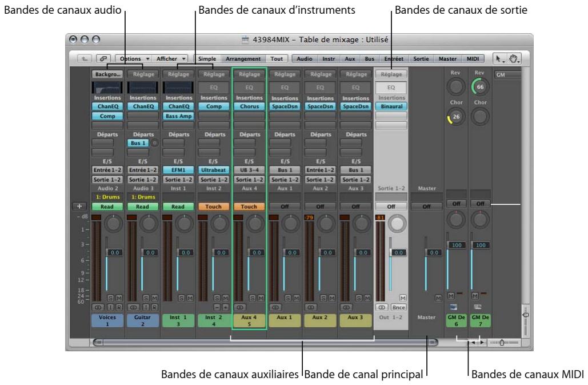Image resolution: width=588 pixels, height=385 pixels.
Task: Switch to Tout view
Action: pos(277,59)
